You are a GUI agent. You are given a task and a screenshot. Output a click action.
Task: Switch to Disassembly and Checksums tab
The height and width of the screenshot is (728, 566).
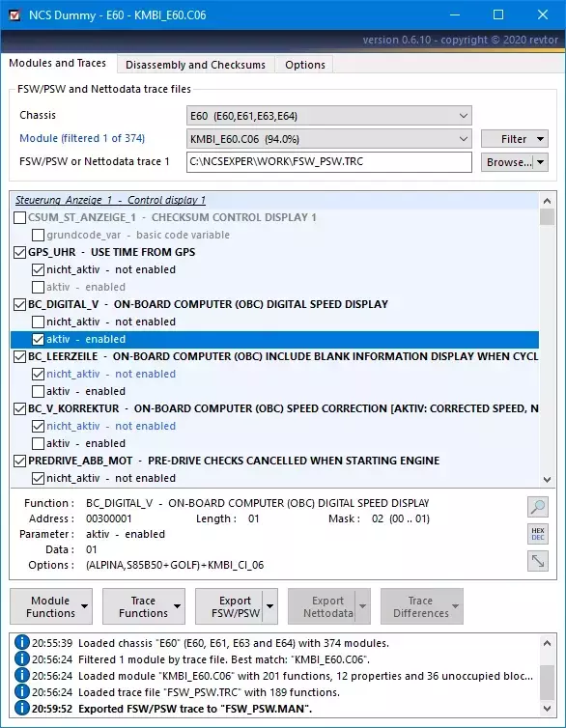(195, 65)
